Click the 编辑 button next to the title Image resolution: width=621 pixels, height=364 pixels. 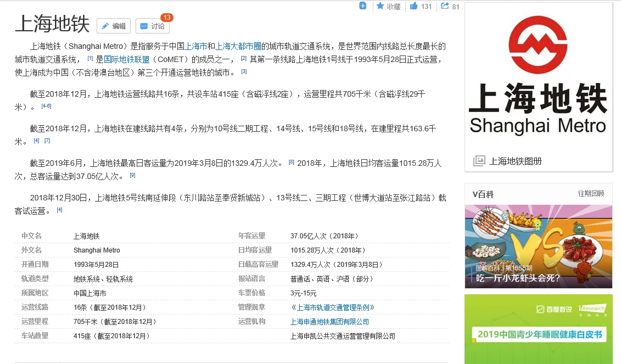[x=113, y=25]
